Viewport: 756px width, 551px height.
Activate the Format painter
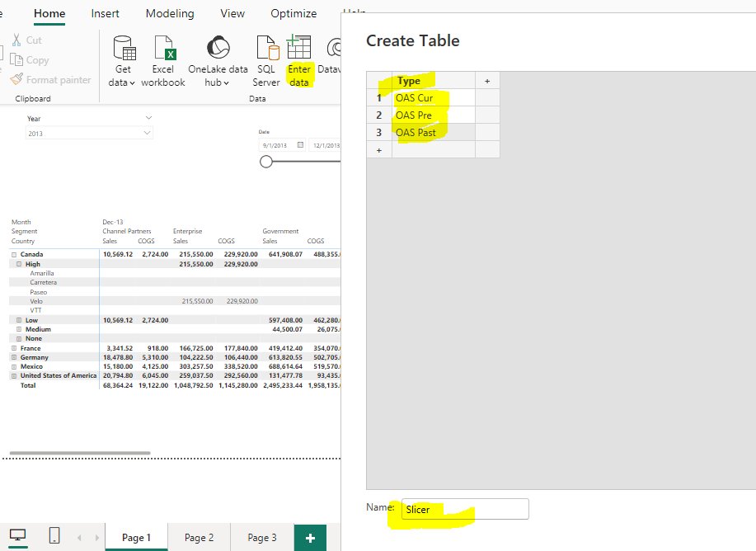50,80
